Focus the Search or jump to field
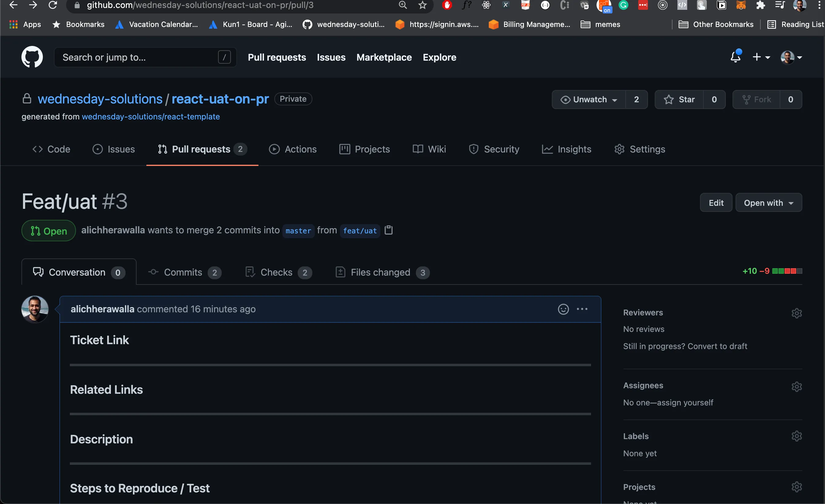The height and width of the screenshot is (504, 825). click(145, 57)
